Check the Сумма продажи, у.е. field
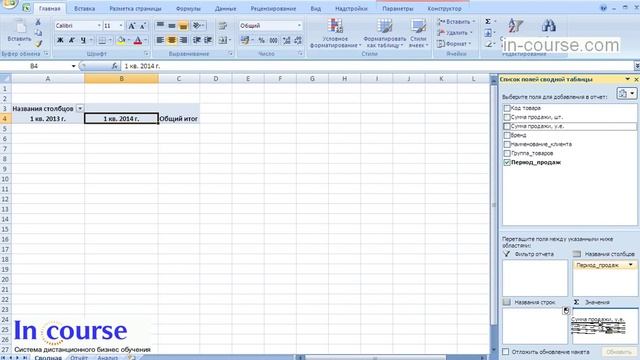The image size is (640, 360). point(507,126)
